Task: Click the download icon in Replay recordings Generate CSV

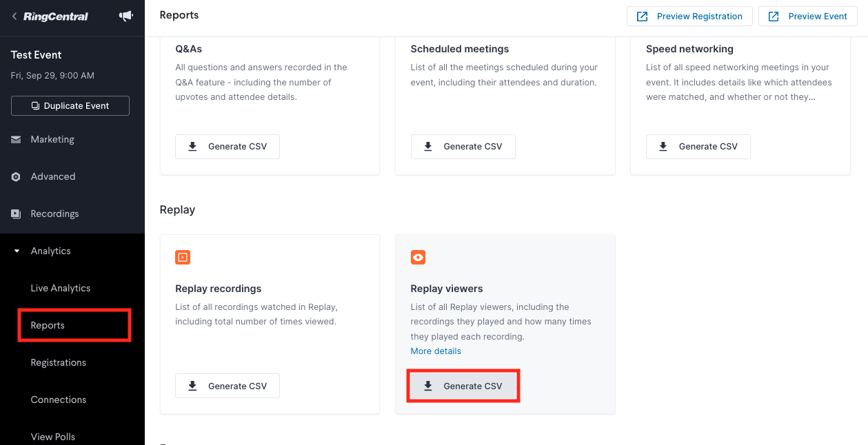Action: click(193, 386)
